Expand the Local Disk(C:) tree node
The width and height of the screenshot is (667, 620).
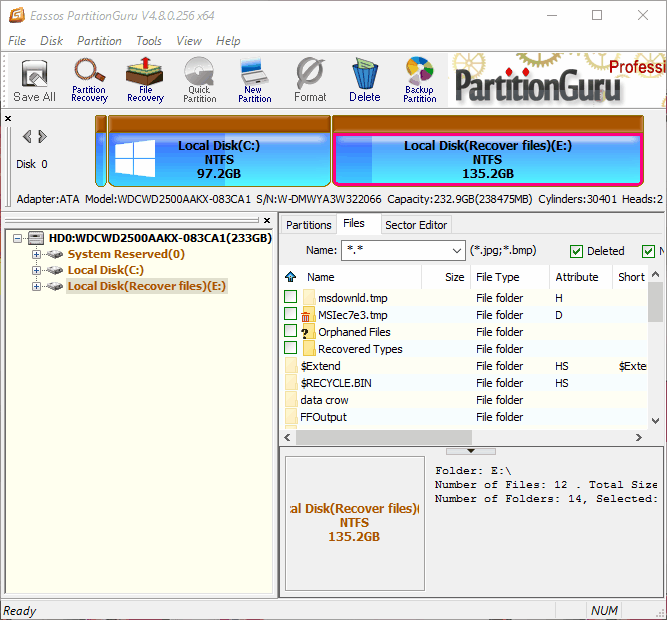pos(37,270)
